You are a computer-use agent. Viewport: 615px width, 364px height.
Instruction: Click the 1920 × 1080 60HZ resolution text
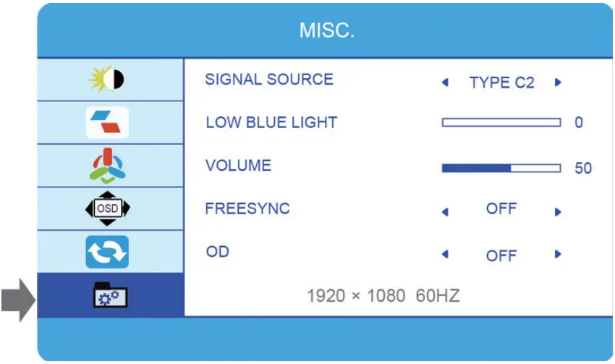pos(383,295)
